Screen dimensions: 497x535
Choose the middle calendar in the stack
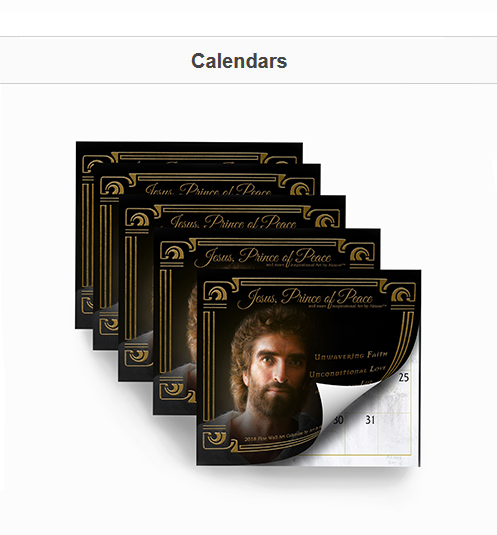pos(232,211)
